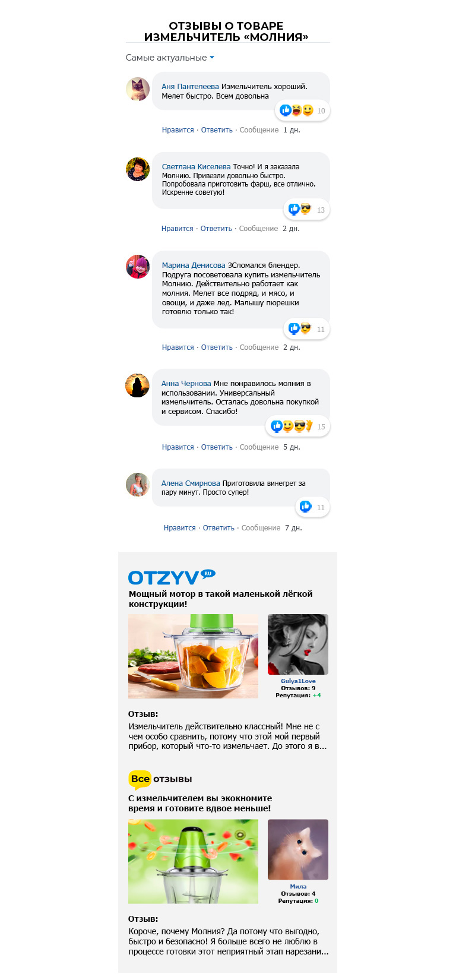
Task: Click reaction icons on Аня Пантелеева's comment
Action: point(296,110)
